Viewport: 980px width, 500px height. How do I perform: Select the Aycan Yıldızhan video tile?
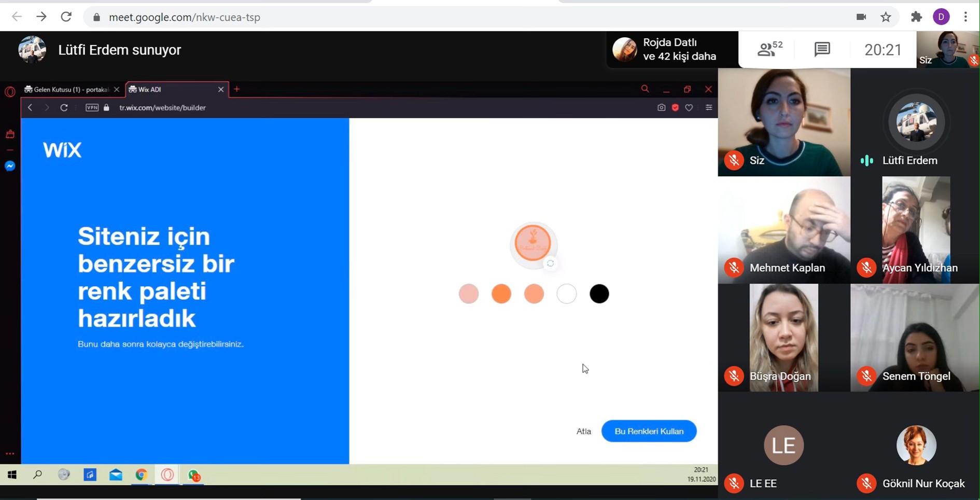click(916, 230)
